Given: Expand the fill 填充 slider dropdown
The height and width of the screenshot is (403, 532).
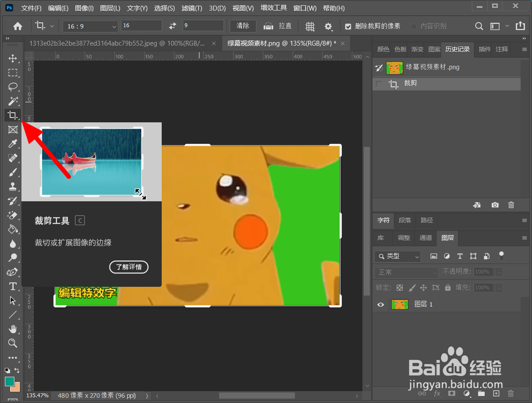Looking at the screenshot, I should tap(499, 288).
